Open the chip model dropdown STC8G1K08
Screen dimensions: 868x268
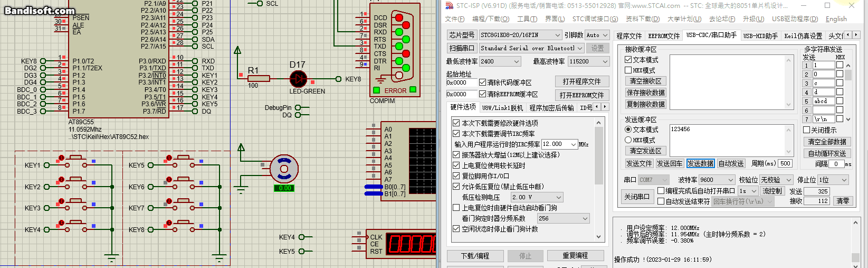[x=520, y=35]
